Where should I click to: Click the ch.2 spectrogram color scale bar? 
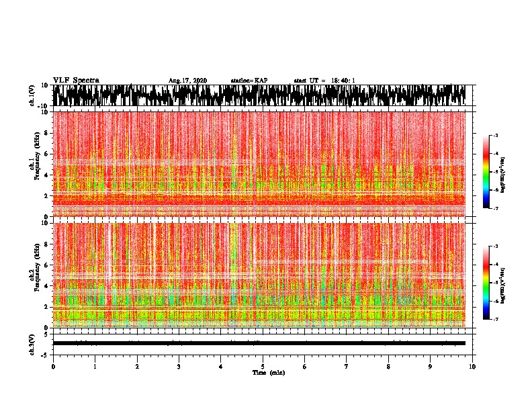coord(486,283)
